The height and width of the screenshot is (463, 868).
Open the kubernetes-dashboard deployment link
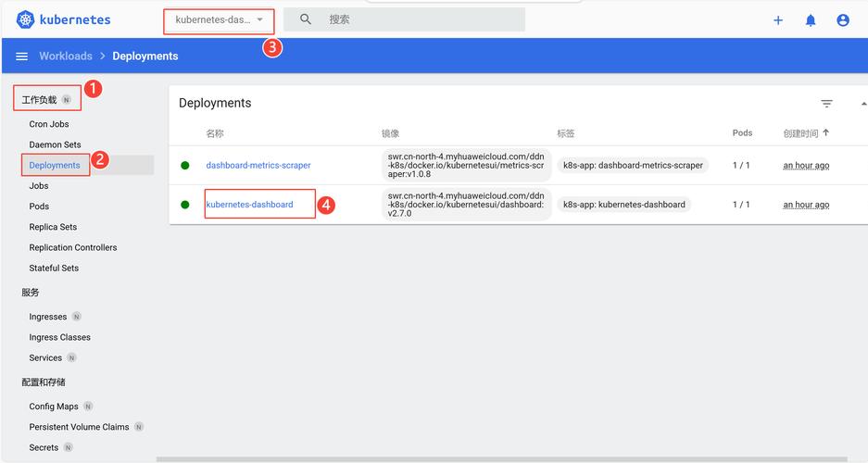coord(249,205)
